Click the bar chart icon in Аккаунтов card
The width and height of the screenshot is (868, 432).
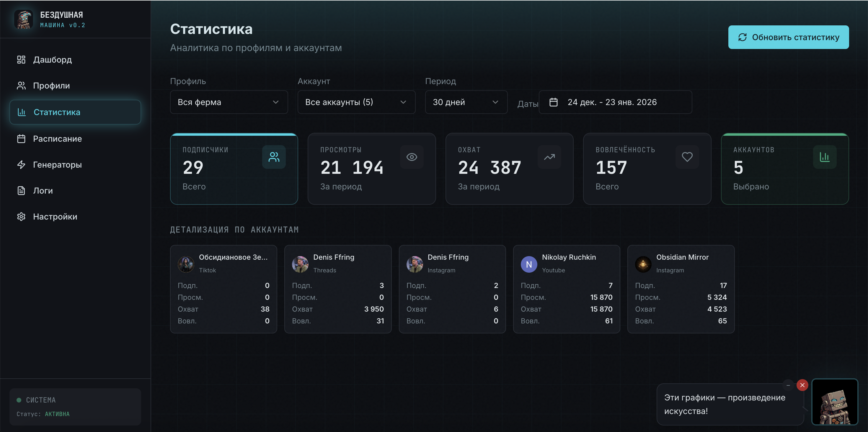(824, 157)
